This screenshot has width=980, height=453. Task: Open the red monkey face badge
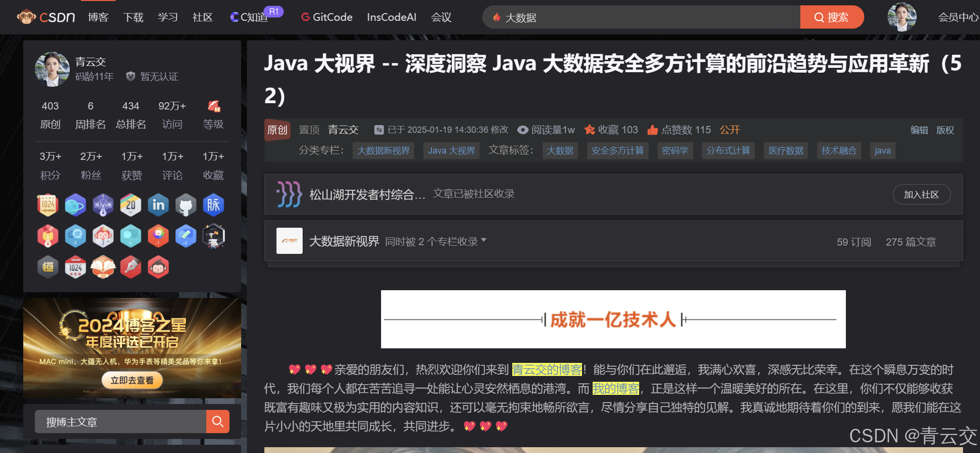tap(158, 267)
